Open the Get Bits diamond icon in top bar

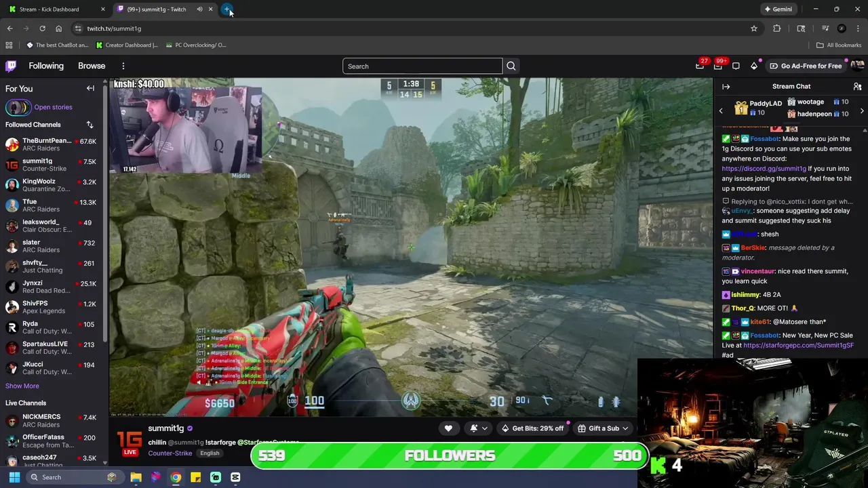[x=754, y=66]
